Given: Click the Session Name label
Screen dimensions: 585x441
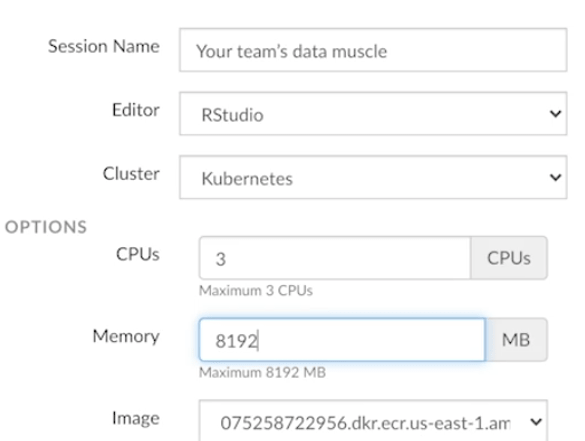Looking at the screenshot, I should click(x=104, y=46).
